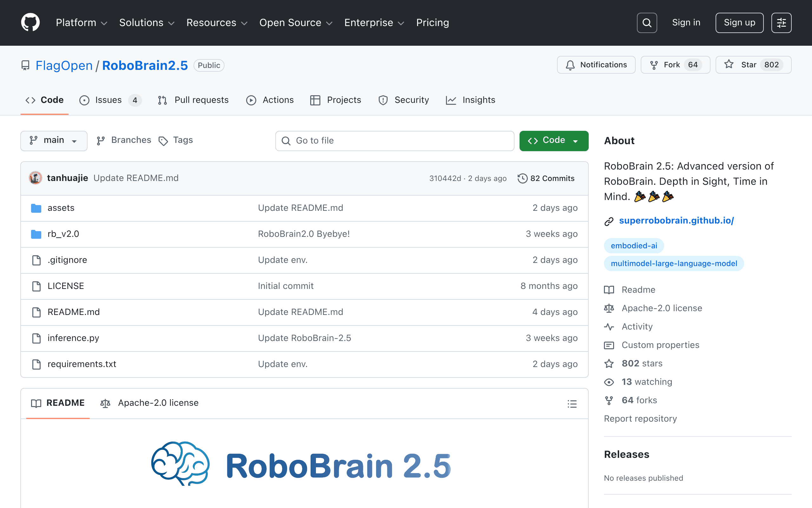View the 82 Commits history
The height and width of the screenshot is (508, 812).
(x=546, y=178)
